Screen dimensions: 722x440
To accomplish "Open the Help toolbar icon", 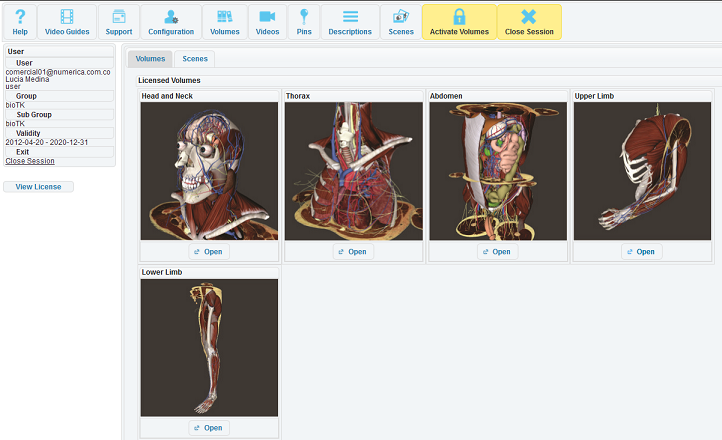I will [x=20, y=22].
